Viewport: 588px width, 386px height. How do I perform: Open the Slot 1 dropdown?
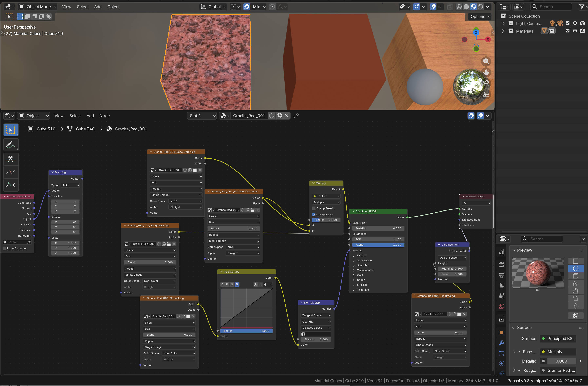tap(202, 116)
